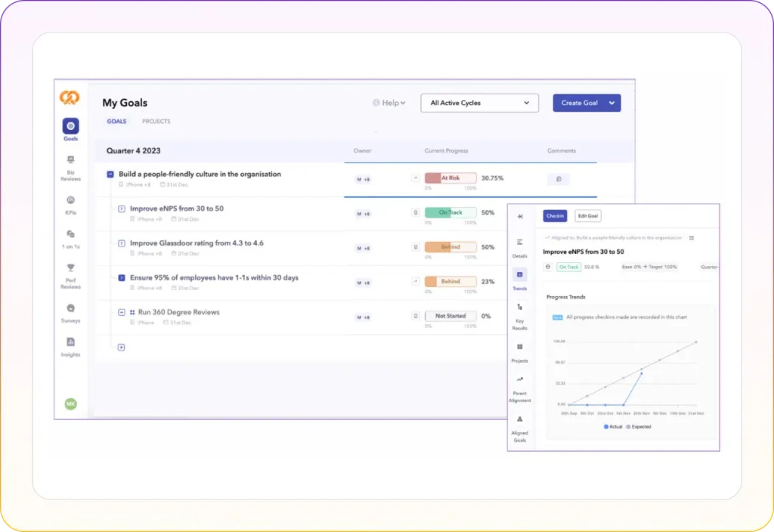Screen dimensions: 774x532
Task: Open the Create Goal dropdown arrow
Action: (x=611, y=103)
